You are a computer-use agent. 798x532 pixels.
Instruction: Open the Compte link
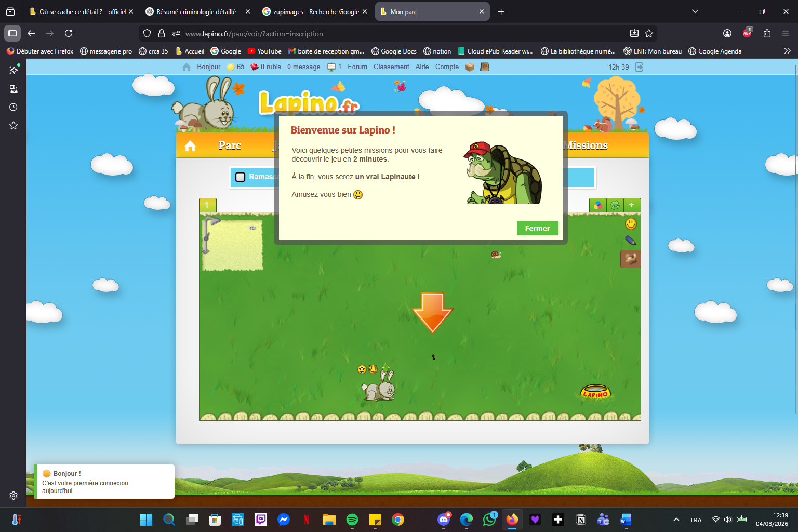point(447,67)
